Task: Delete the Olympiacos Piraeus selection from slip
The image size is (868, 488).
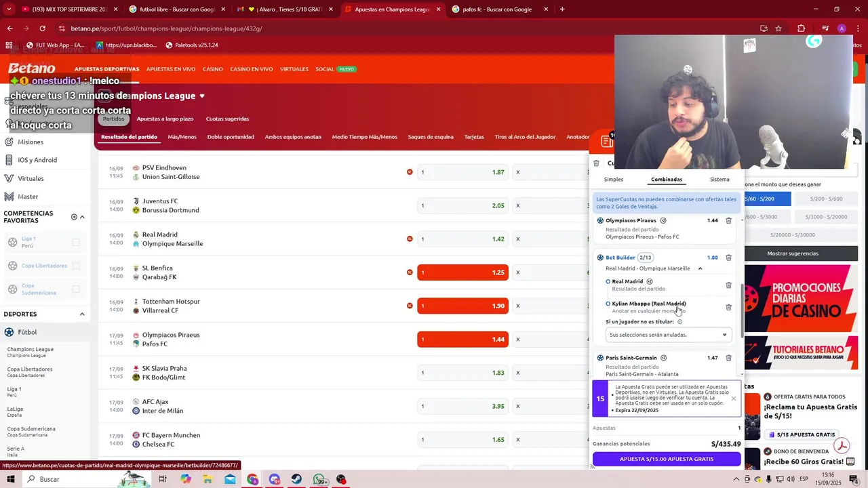Action: 728,220
